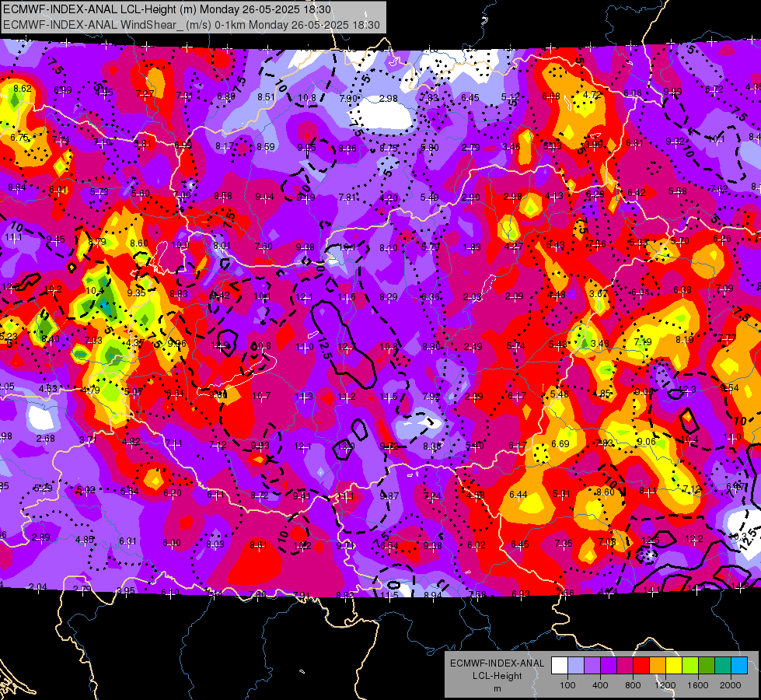Click the WindShear_ (m/s) 0-1km title line
The width and height of the screenshot is (761, 700).
pos(191,25)
